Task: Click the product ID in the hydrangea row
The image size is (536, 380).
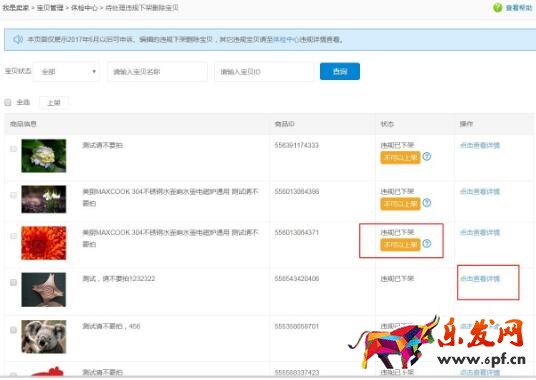Action: tap(296, 146)
